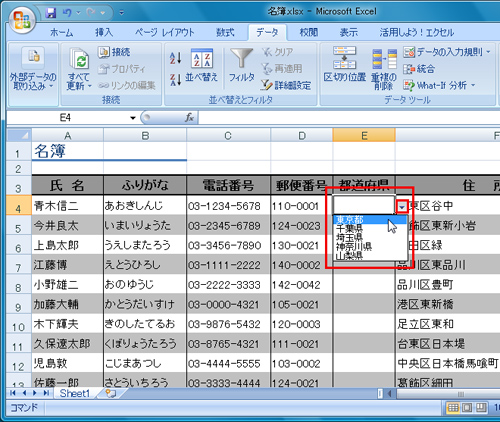
Task: Switch to the 数式 ribbon tab
Action: click(225, 32)
